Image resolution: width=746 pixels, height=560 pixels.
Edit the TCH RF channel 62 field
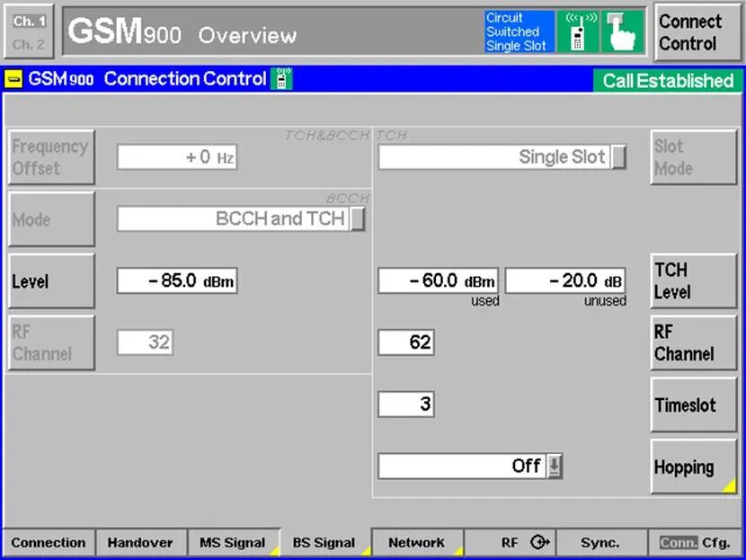(x=406, y=342)
